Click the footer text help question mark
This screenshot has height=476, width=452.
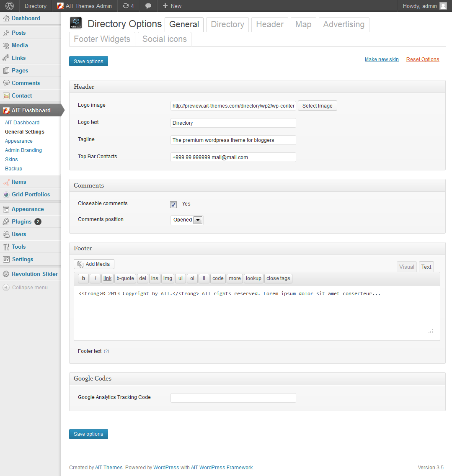(106, 352)
